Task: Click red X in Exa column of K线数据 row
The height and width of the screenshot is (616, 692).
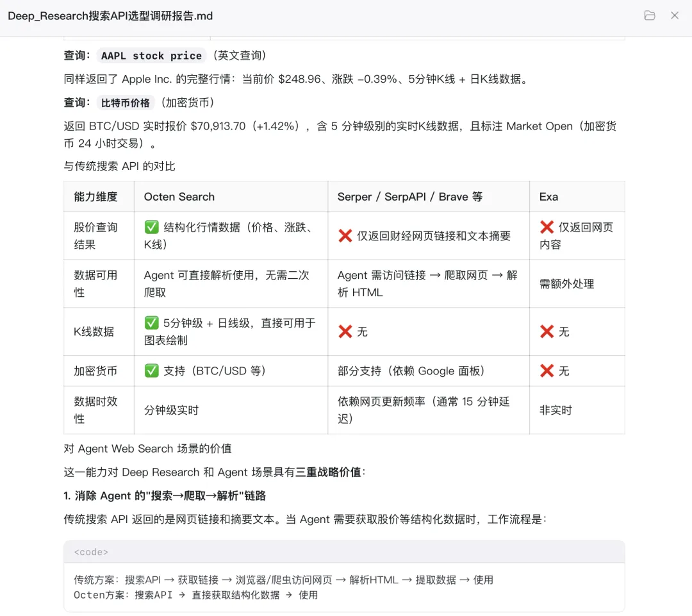Action: tap(547, 331)
